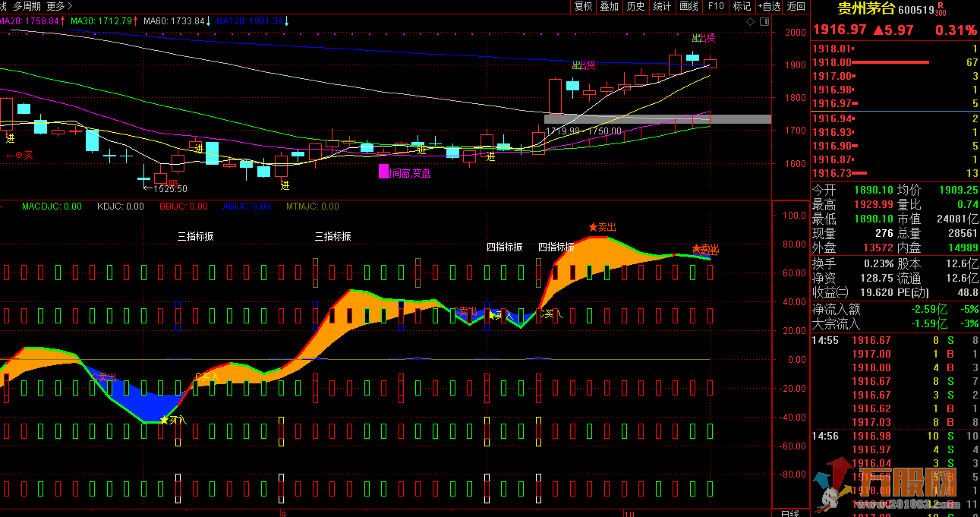Click the magenta 时间窗 marker on chart

(383, 172)
